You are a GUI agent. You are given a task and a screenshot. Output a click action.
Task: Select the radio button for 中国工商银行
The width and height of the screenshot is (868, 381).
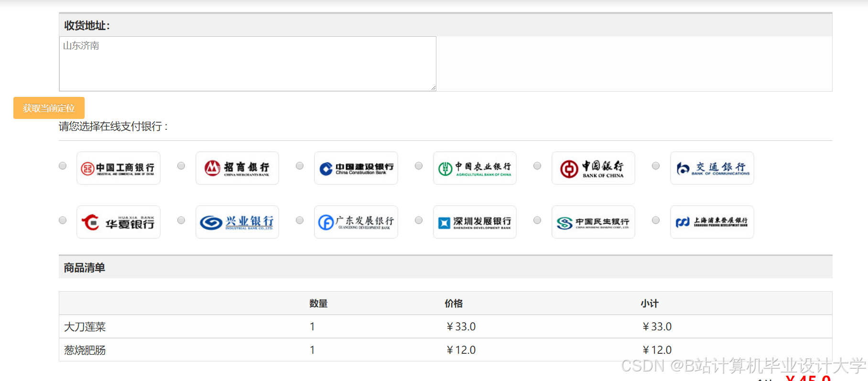63,166
